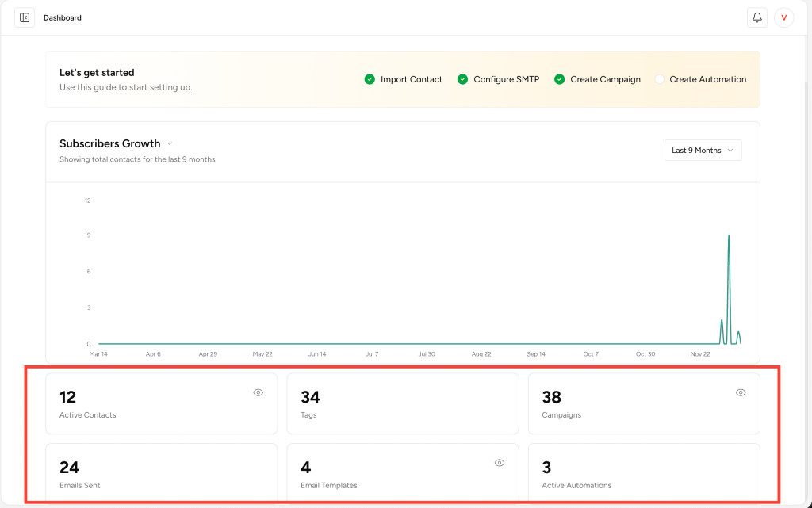Open the Active Automations stat card
Screen dimensions: 812x508
click(643, 474)
